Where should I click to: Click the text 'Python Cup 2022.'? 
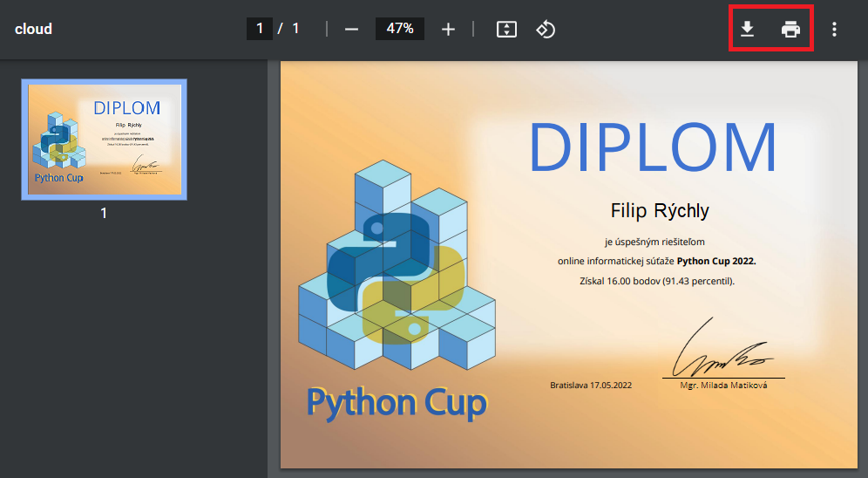[x=716, y=261]
